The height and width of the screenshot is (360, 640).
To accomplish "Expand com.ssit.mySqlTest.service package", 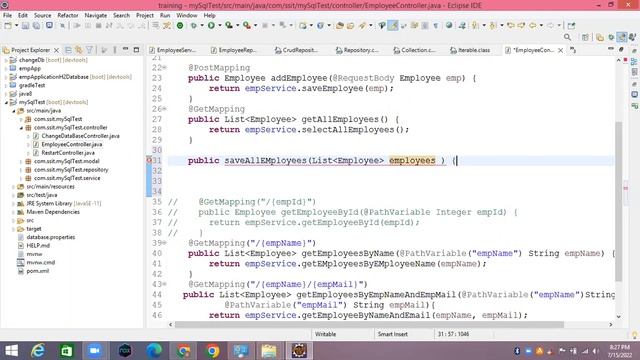I will pyautogui.click(x=21, y=178).
